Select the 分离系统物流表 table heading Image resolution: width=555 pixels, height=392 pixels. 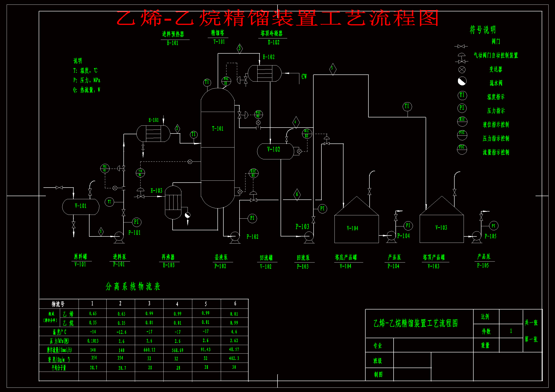(x=133, y=287)
